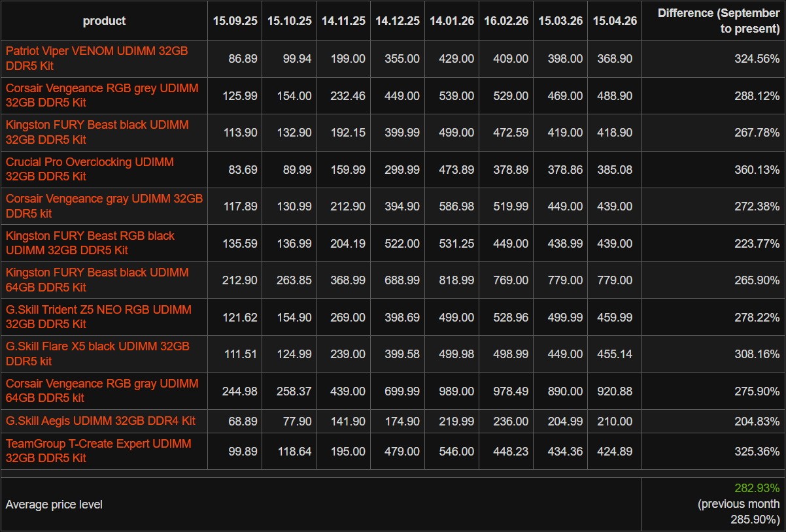Click the 15.10.25 column header

coord(289,21)
